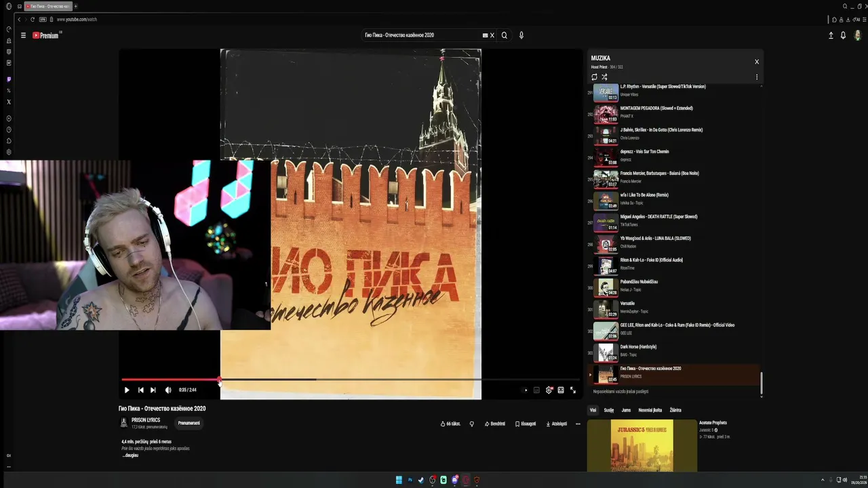Save video with Išsaugoti button
868x488 pixels.
(526, 424)
